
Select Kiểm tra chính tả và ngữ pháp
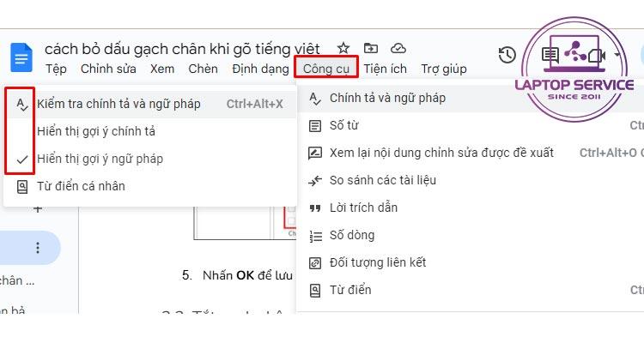[x=118, y=104]
